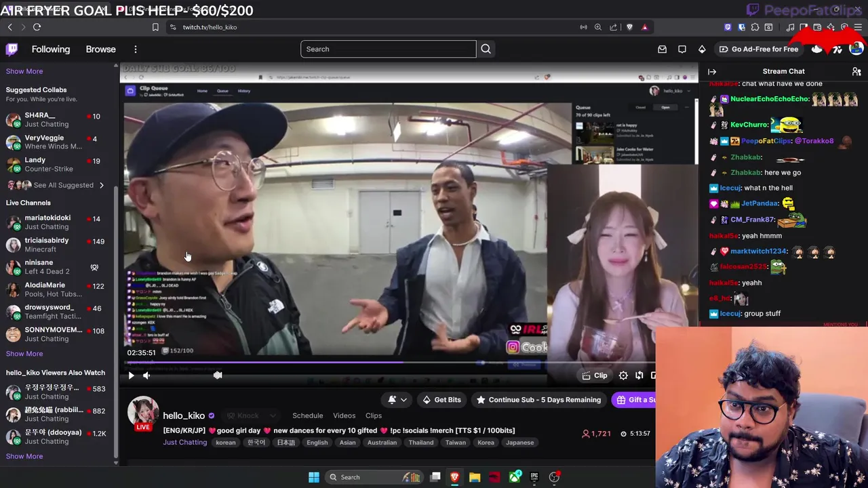Open the user profile avatar menu
Screen dimensions: 868x488
pyautogui.click(x=856, y=49)
